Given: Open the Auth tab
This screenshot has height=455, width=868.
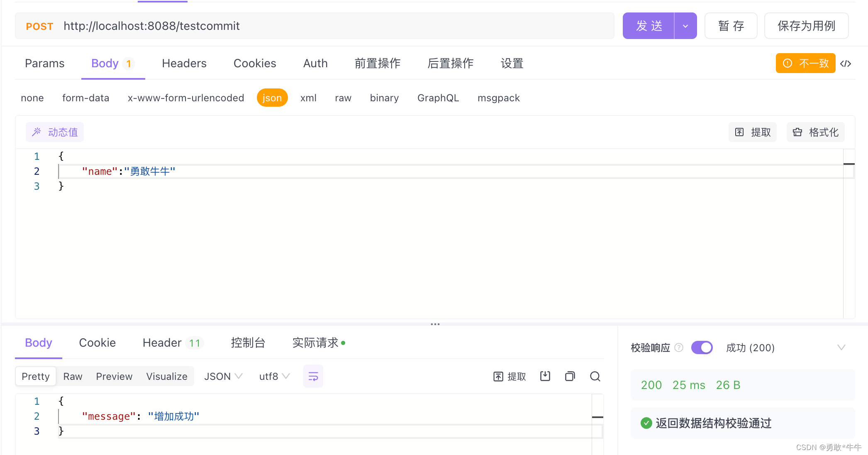Looking at the screenshot, I should click(315, 64).
